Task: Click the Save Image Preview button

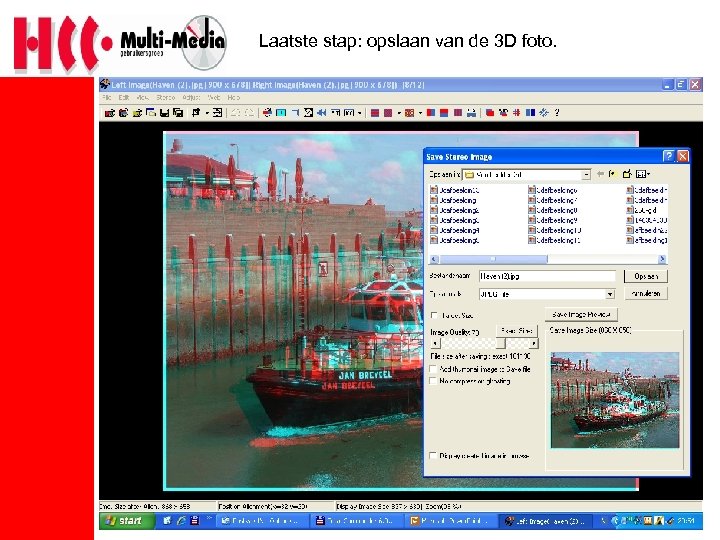Action: [x=581, y=315]
